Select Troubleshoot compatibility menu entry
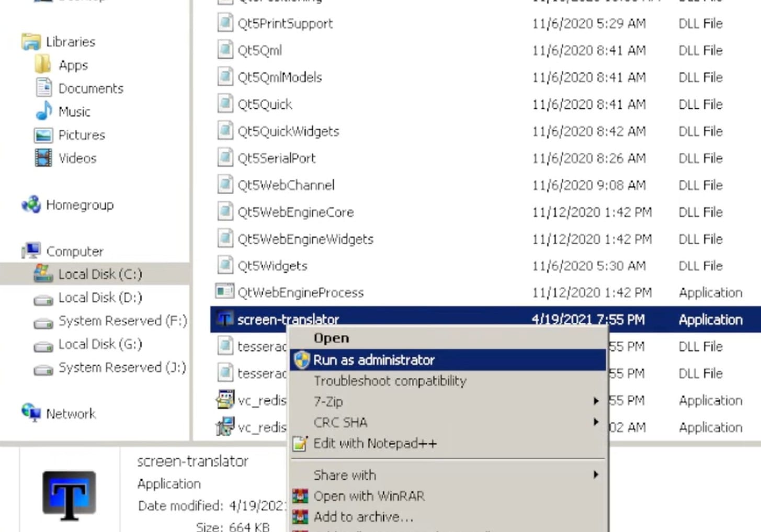Screen dimensions: 761x532 [x=390, y=381]
